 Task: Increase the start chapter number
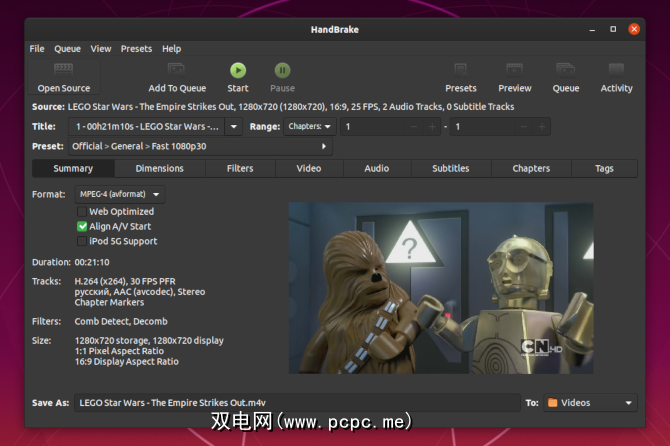tap(432, 127)
